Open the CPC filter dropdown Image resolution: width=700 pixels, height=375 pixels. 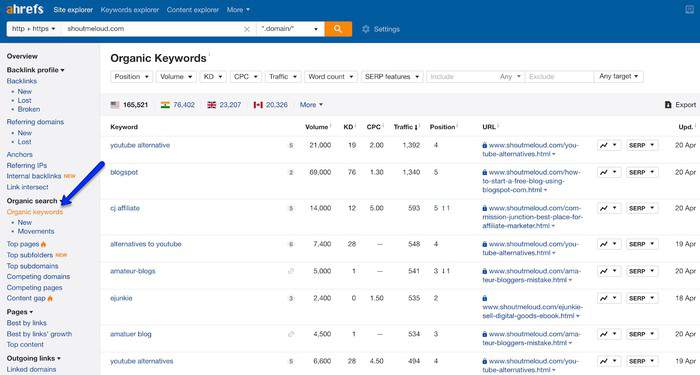(x=246, y=77)
